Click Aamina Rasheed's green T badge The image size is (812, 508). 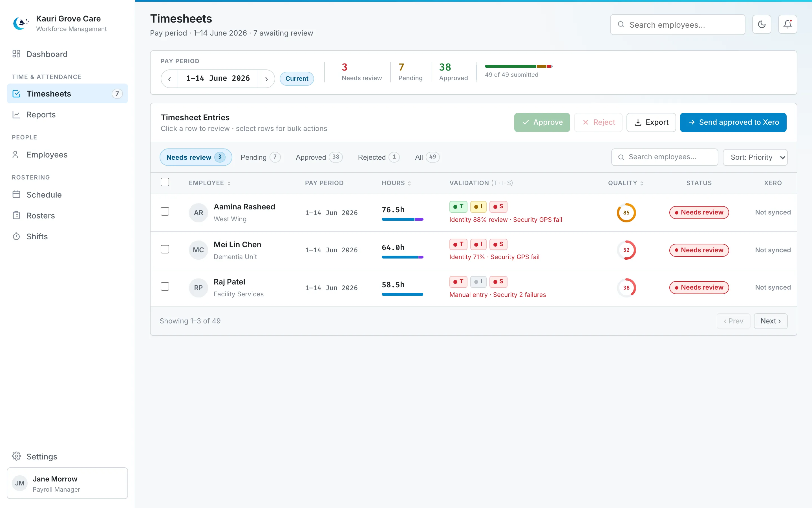point(458,207)
